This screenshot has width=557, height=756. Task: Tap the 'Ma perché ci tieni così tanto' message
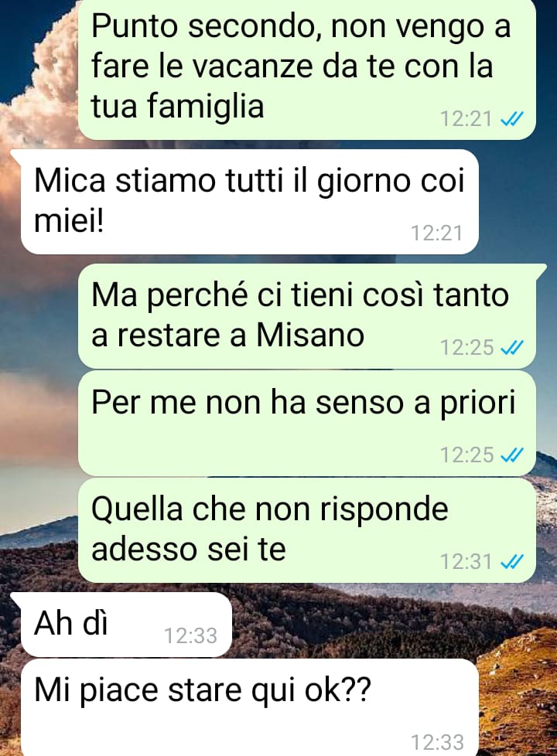pyautogui.click(x=307, y=316)
